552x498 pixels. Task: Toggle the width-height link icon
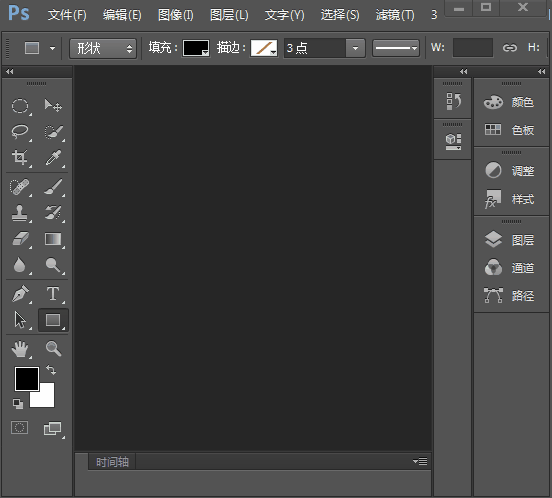coord(509,48)
